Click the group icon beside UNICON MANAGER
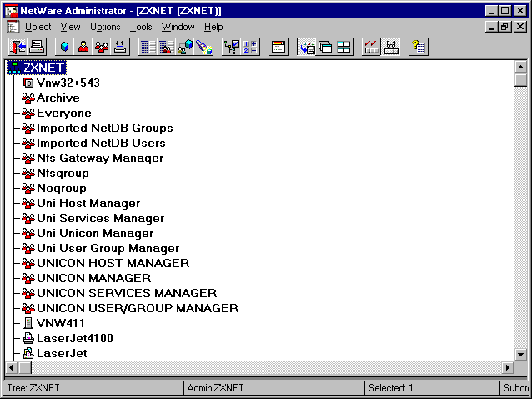Screen dimensions: 532x399 point(28,278)
